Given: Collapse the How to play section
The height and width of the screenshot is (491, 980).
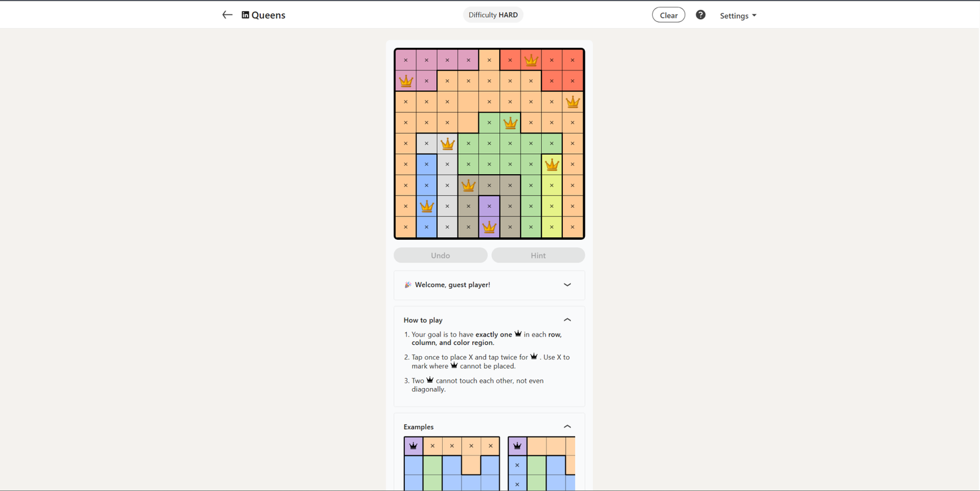Looking at the screenshot, I should 567,319.
